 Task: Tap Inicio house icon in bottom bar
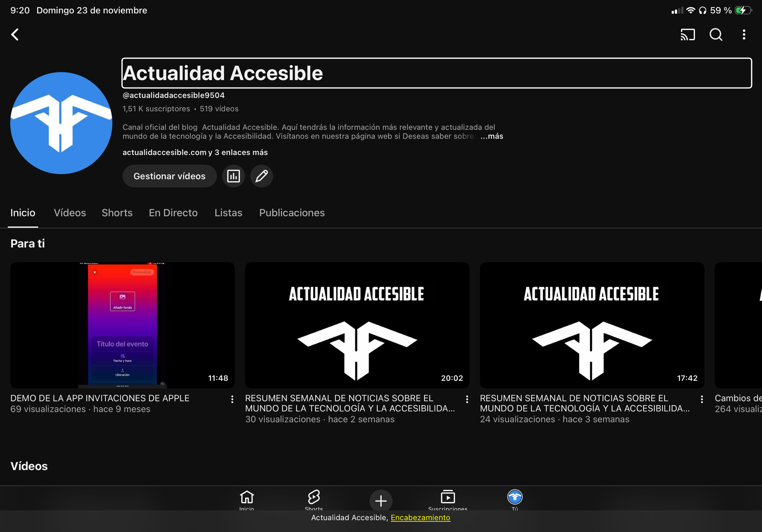coord(247,500)
